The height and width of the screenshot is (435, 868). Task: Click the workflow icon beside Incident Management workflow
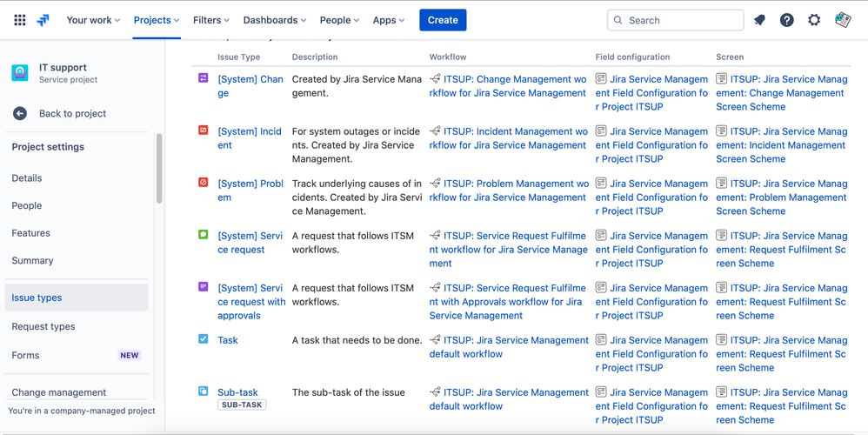coord(435,130)
